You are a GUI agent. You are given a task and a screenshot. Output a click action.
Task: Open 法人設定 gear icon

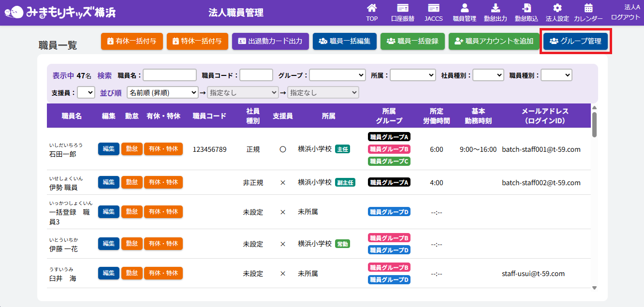[557, 8]
